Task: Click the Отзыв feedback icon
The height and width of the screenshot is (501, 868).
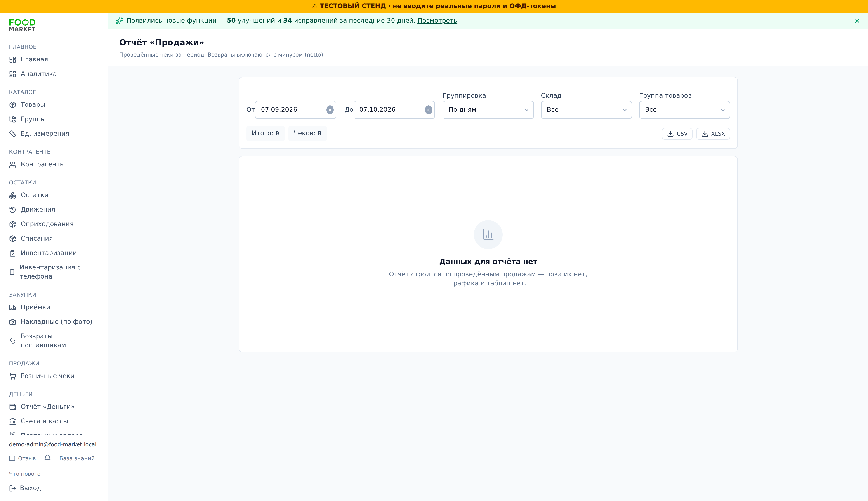Action: tap(12, 458)
